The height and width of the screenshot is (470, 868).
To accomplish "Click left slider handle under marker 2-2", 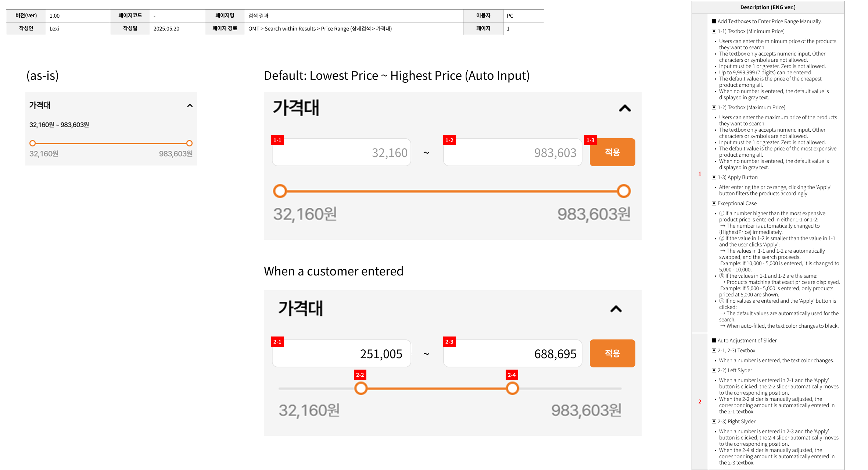I will (x=361, y=388).
